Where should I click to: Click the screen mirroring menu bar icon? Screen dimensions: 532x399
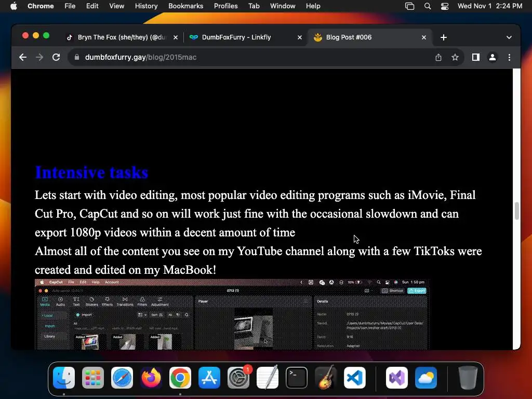[409, 6]
